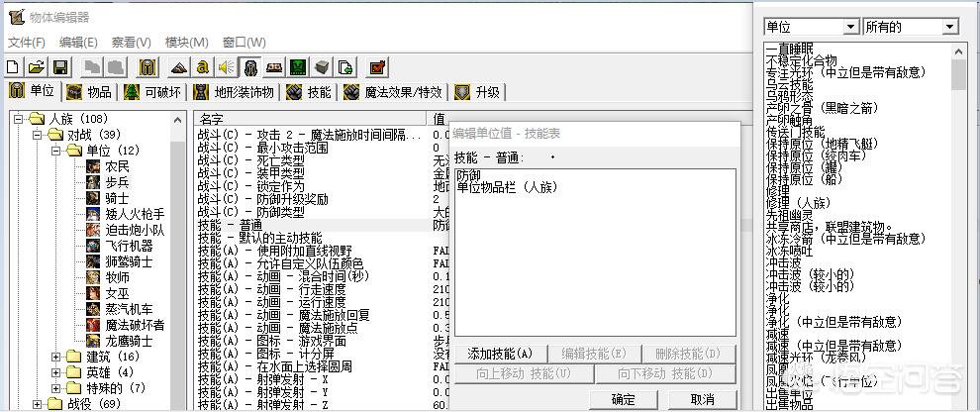
Task: Click the 确定 button
Action: coord(623,399)
